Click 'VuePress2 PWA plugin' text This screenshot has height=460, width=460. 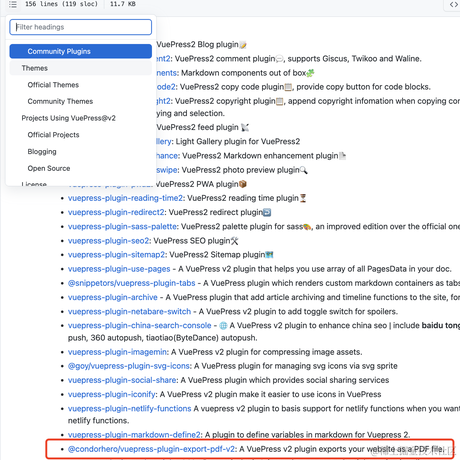click(197, 184)
